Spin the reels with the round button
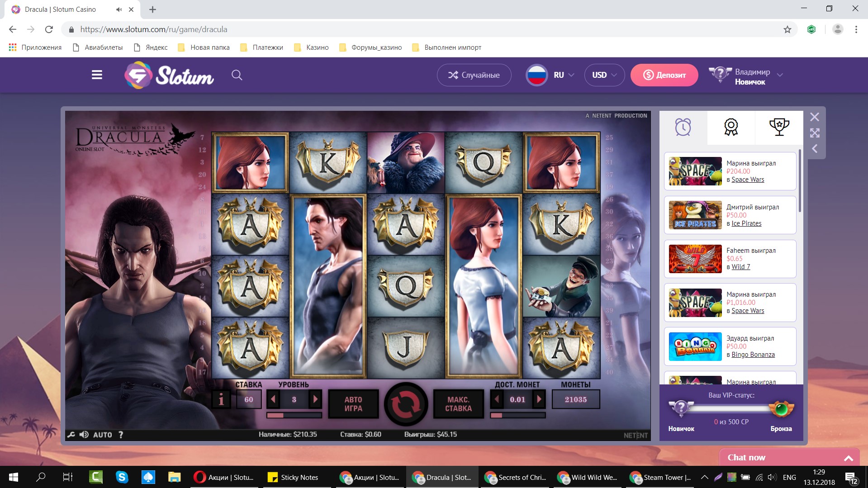 [406, 404]
